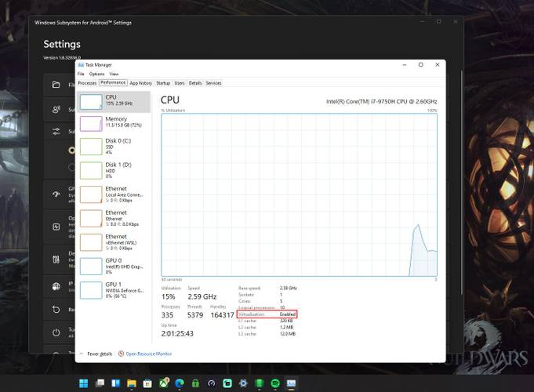Open the File menu in Task Manager
This screenshot has width=534, height=392.
[81, 74]
